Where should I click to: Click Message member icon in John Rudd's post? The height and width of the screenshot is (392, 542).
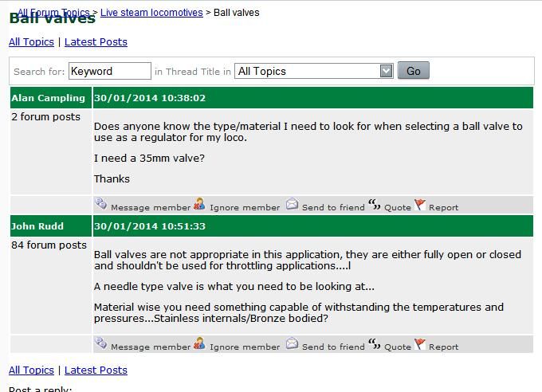[101, 343]
